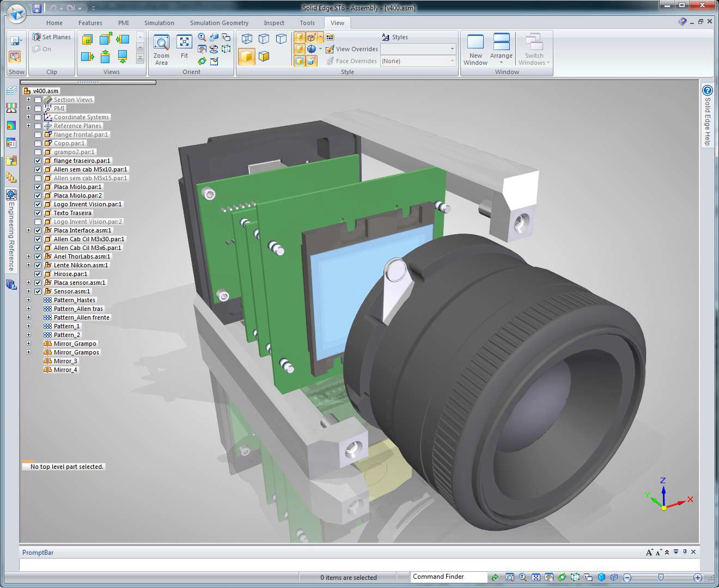Image resolution: width=719 pixels, height=588 pixels.
Task: Click the blue cube icon in status bar
Action: click(601, 578)
